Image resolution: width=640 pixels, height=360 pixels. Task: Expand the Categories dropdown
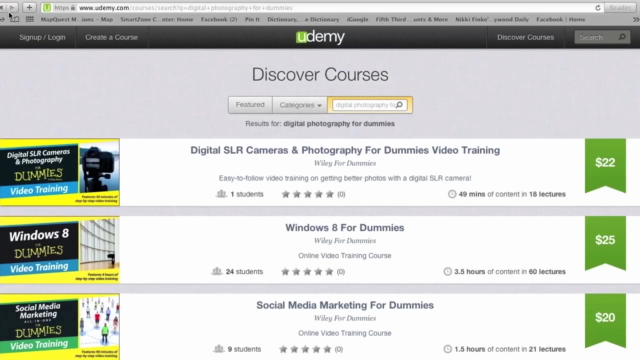pyautogui.click(x=300, y=105)
